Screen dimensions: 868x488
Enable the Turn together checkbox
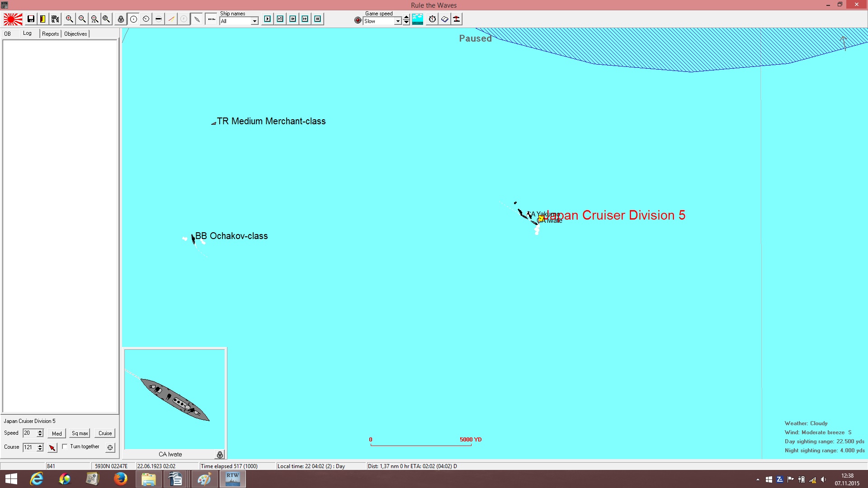click(65, 446)
